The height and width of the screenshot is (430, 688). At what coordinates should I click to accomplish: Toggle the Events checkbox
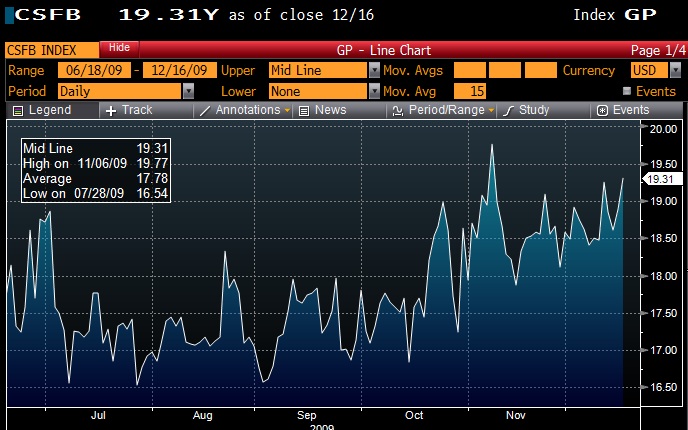tap(627, 91)
